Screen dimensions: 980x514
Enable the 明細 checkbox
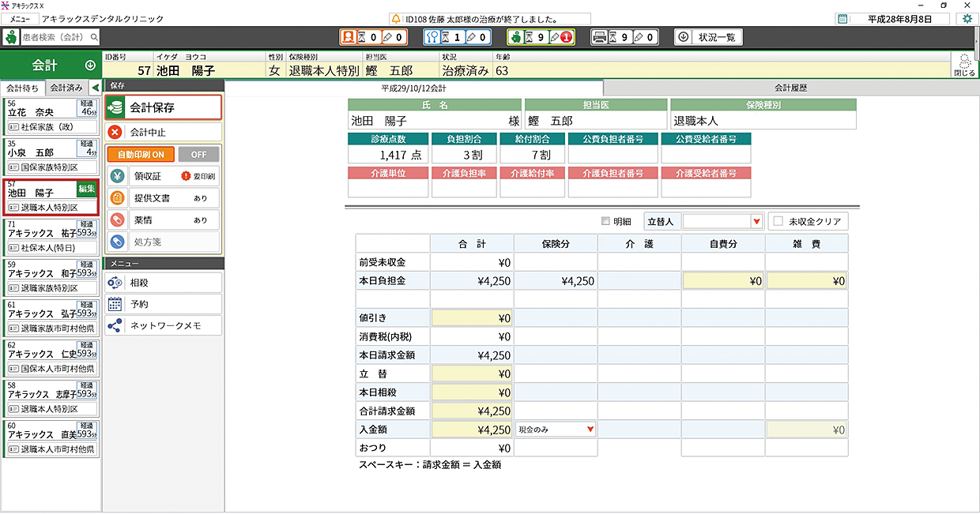[606, 222]
